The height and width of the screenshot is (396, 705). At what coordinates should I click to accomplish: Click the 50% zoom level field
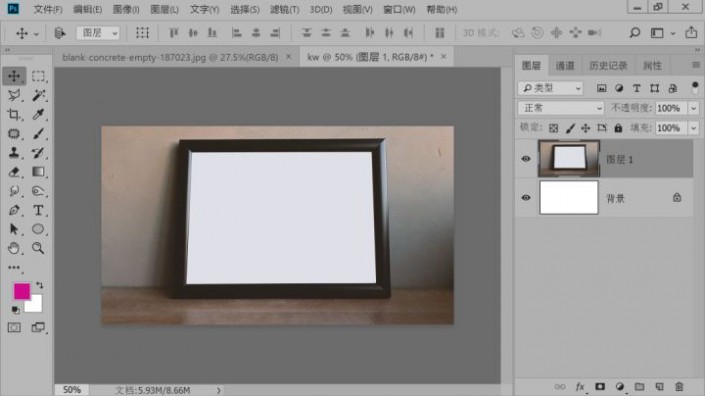[72, 390]
